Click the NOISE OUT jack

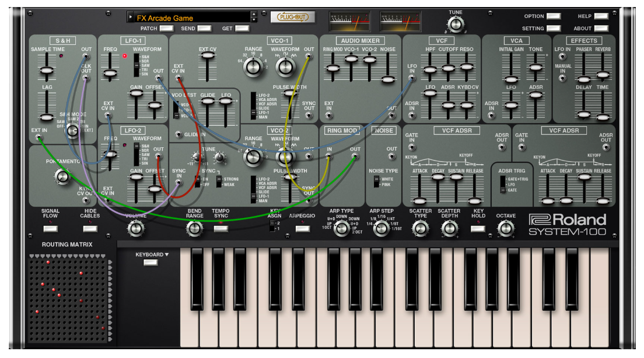(x=392, y=157)
